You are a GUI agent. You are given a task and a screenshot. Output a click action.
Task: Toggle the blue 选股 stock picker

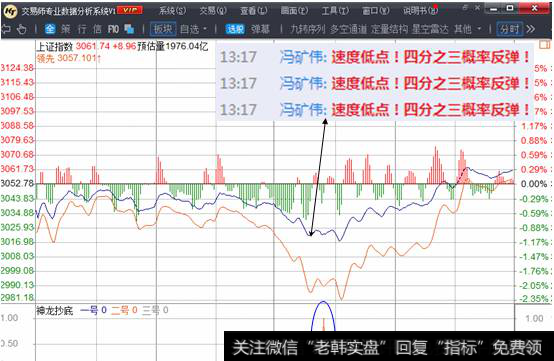tap(235, 29)
